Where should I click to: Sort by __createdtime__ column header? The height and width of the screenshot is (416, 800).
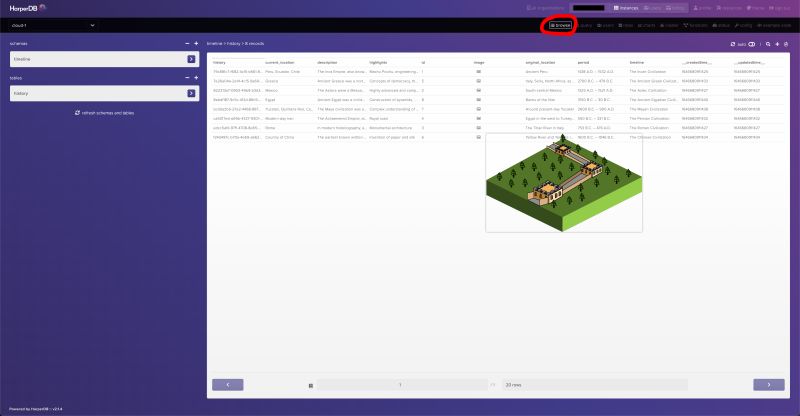[x=696, y=62]
